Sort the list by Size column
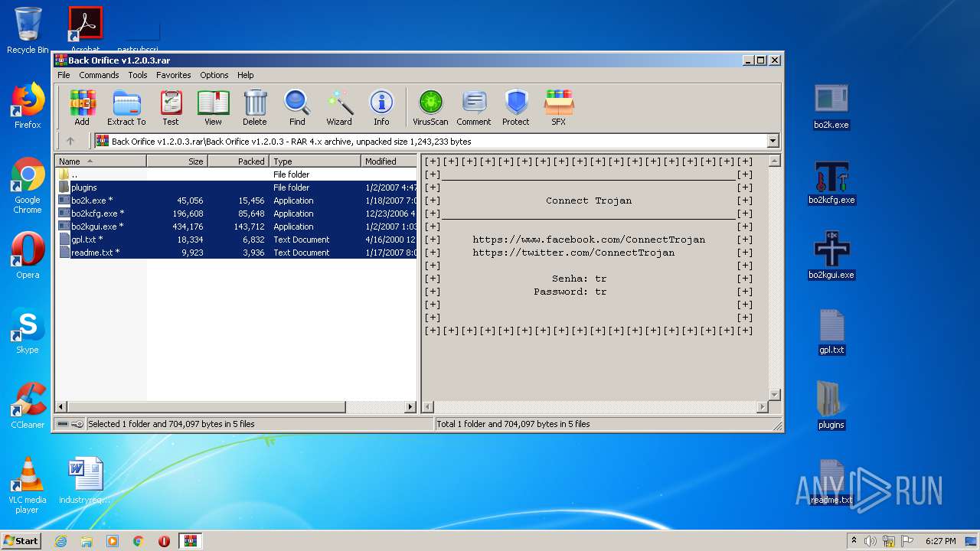980x551 pixels. tap(177, 161)
